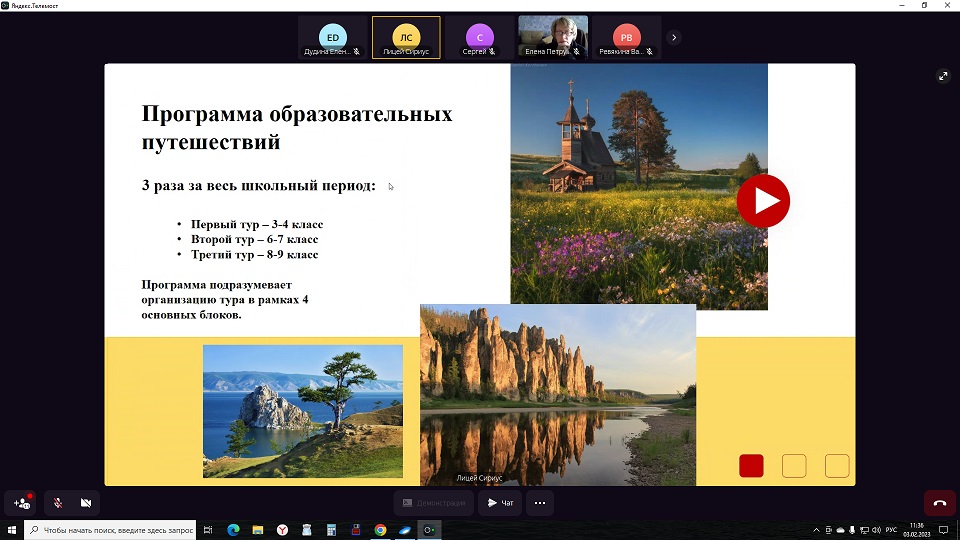The image size is (960, 540).
Task: Open the more options three-dot menu
Action: point(540,503)
